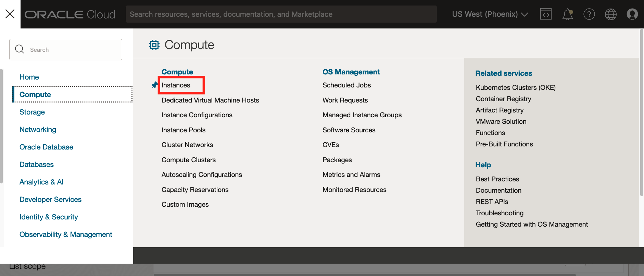Open REST APIs help link
Screen dimensions: 644x276
coord(492,202)
